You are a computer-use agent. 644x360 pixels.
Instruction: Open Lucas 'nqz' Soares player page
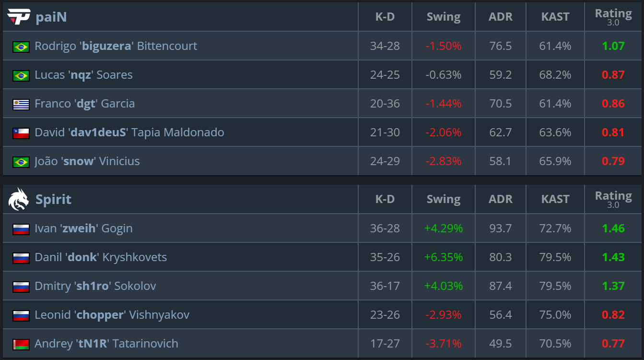tap(83, 75)
